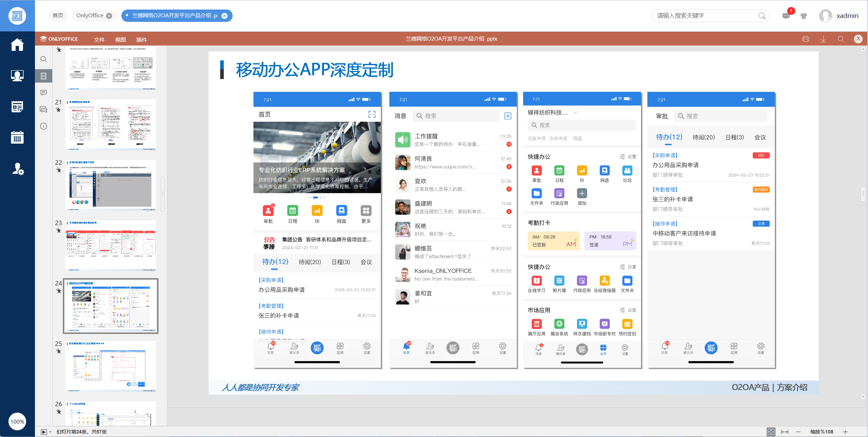Show the about info panel
This screenshot has width=868, height=437.
[x=43, y=126]
